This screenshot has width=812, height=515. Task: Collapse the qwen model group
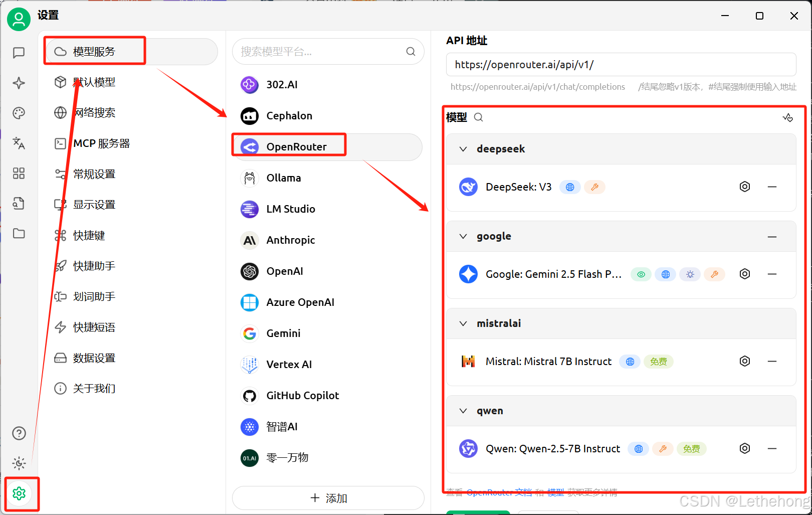click(x=463, y=411)
